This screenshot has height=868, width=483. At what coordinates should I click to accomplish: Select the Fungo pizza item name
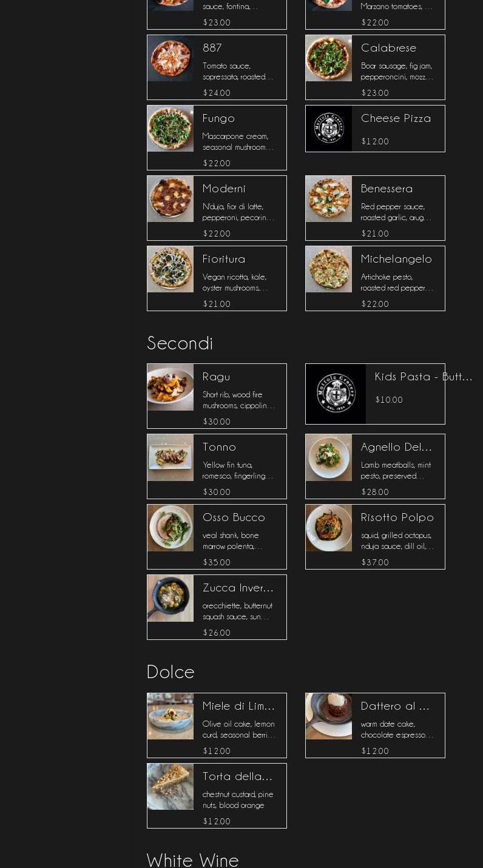click(218, 118)
